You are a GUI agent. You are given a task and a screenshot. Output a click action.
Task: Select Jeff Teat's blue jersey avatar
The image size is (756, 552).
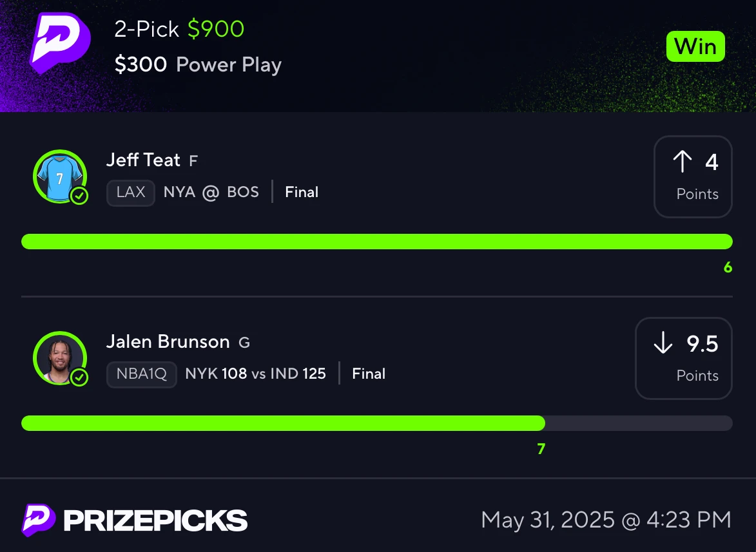coord(60,176)
